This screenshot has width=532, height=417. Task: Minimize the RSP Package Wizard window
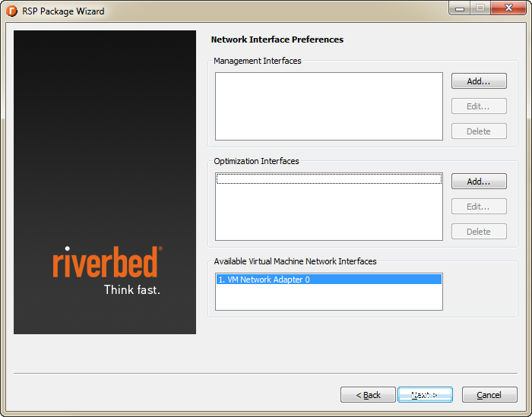click(459, 8)
